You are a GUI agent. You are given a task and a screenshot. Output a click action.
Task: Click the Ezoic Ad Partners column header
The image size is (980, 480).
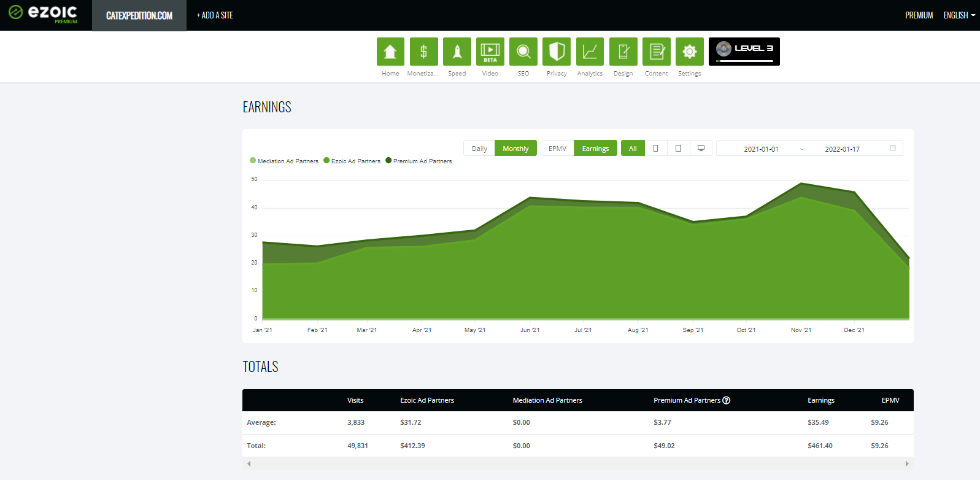(427, 400)
